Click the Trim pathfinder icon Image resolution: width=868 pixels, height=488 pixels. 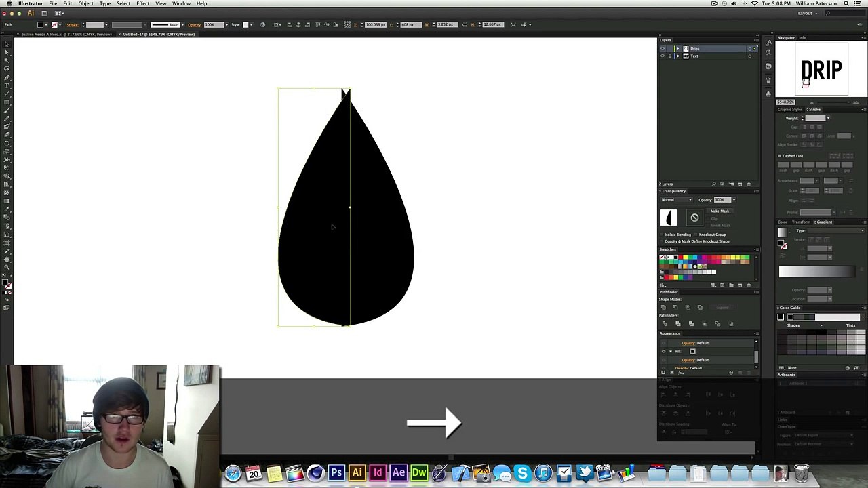(x=677, y=324)
